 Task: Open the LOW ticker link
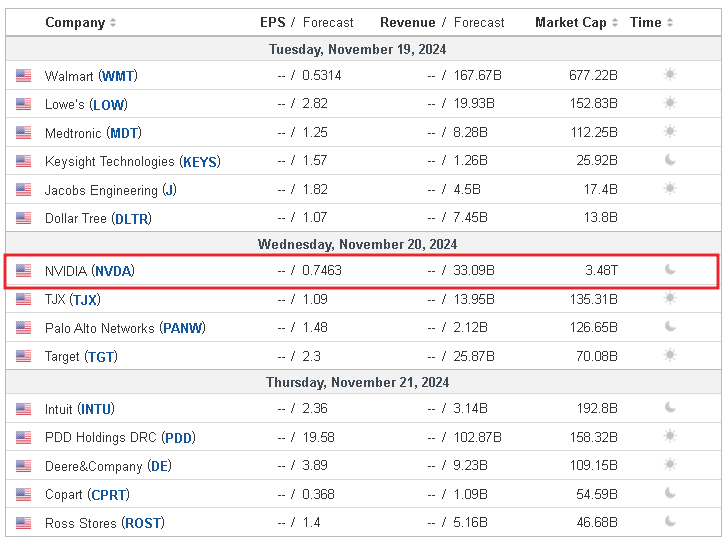[x=108, y=104]
